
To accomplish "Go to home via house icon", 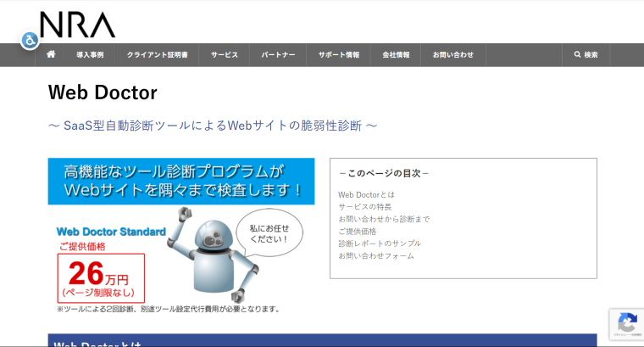I will 51,54.
